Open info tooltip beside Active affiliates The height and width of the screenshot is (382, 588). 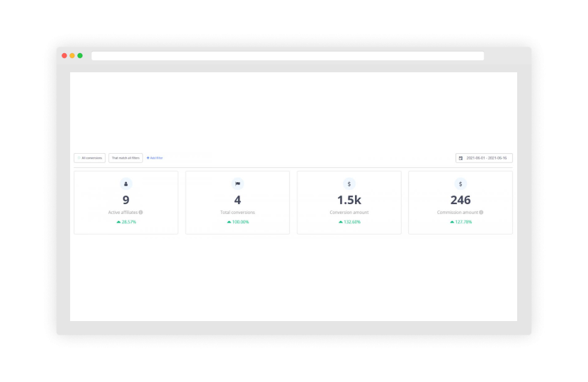click(x=141, y=212)
